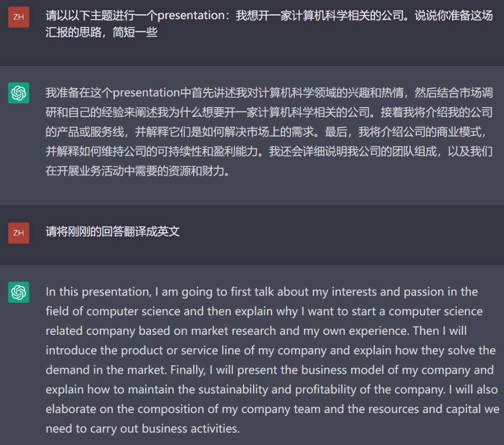Screen dimensions: 504x445
Task: Select the first user prompt message
Action: click(x=269, y=24)
